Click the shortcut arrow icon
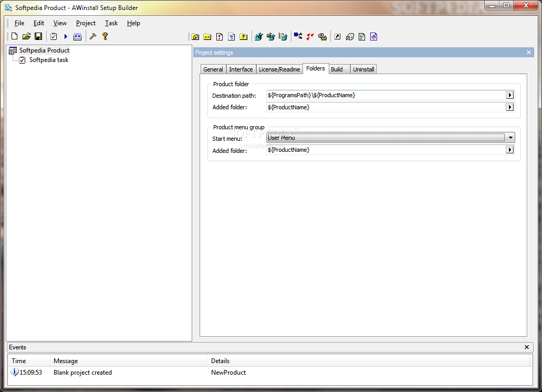The image size is (542, 392). coord(338,37)
